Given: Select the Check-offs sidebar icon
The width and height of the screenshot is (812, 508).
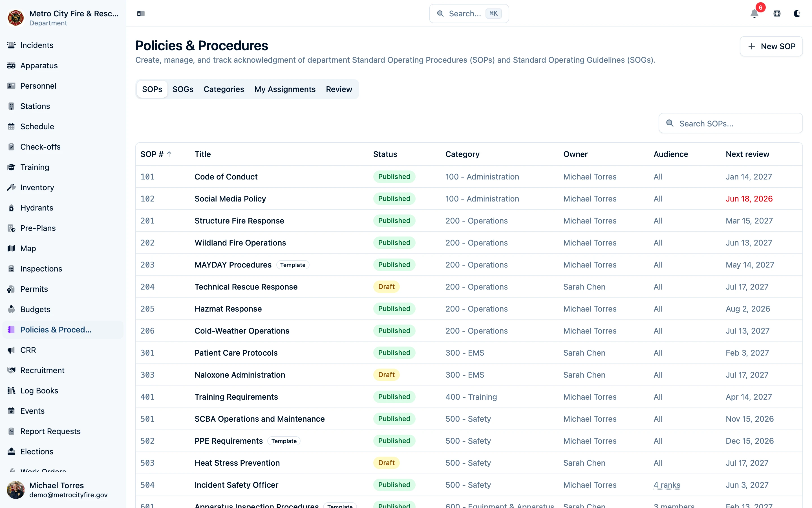Looking at the screenshot, I should [x=11, y=147].
